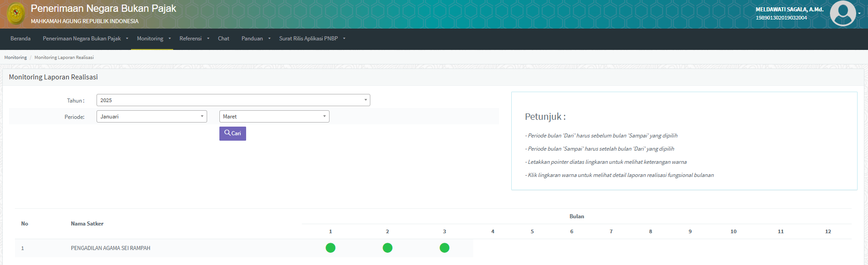868x265 pixels.
Task: Click the Monitoring Laporan Realisasi breadcrumb
Action: pos(64,58)
